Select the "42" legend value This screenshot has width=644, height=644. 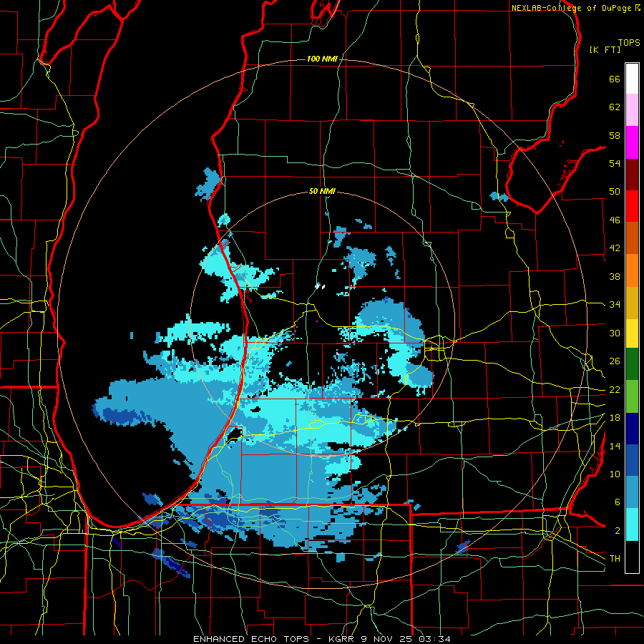point(615,248)
